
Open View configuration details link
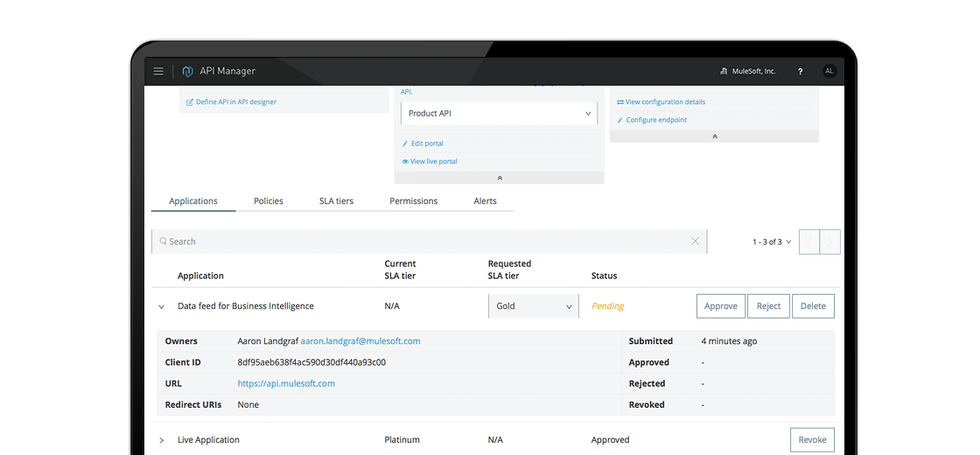coord(665,101)
